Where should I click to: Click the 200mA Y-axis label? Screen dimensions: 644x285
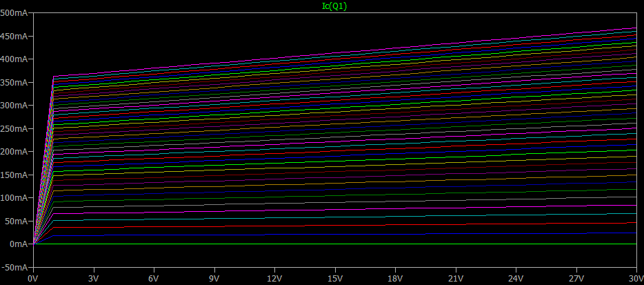[14, 152]
